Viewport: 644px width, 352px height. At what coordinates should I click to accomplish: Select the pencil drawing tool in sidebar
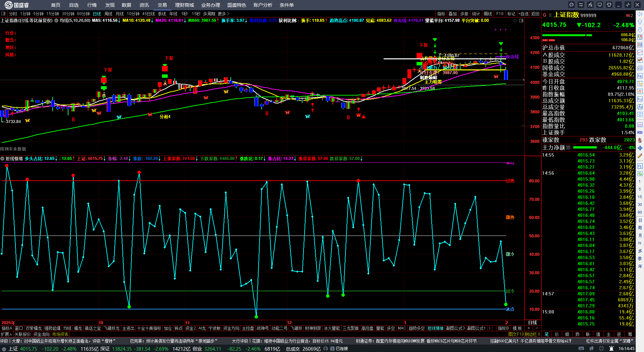[640, 156]
